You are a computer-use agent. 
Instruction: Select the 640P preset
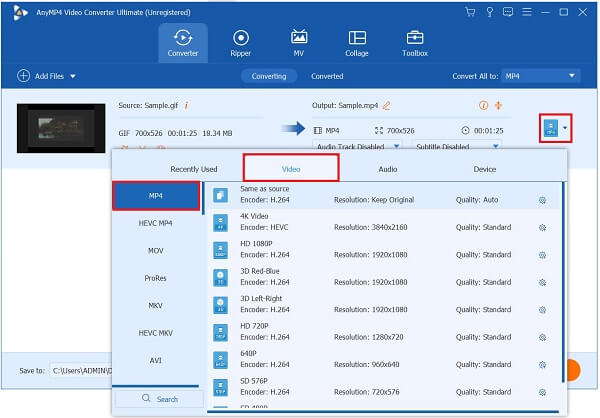[384, 360]
